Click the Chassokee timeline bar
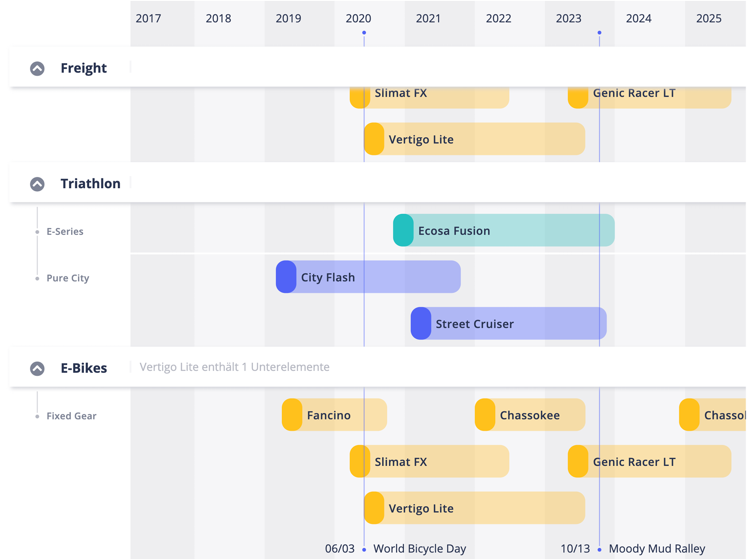Screen dimensions: 747x560 point(530,415)
